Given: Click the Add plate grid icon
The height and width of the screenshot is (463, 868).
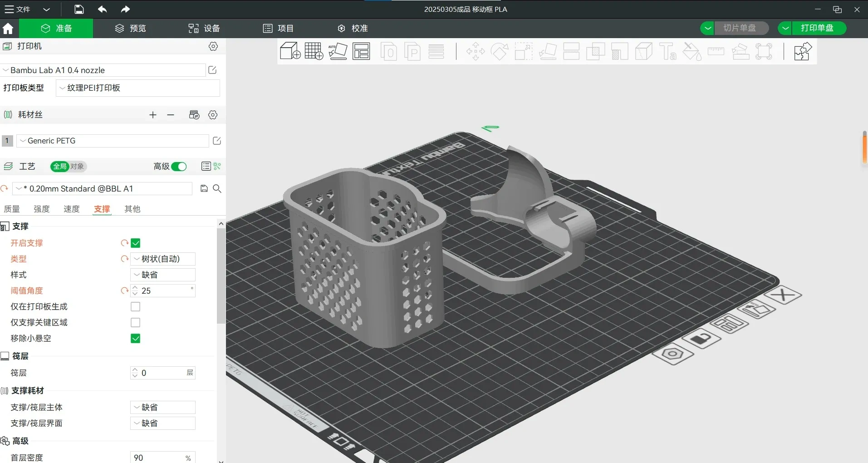Looking at the screenshot, I should [314, 51].
